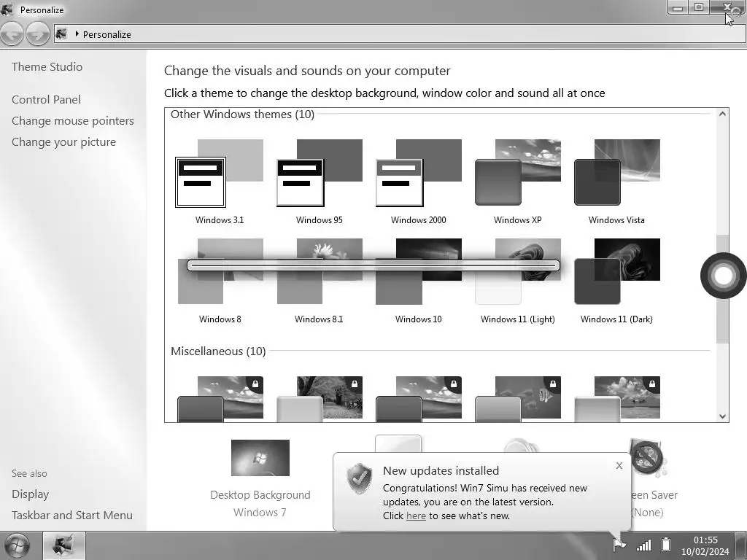Open the clock showing 01:55

click(705, 545)
